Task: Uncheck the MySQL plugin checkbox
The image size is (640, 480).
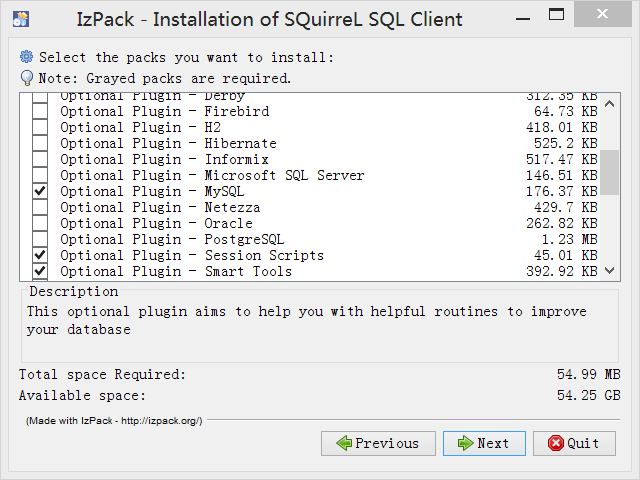Action: (x=40, y=191)
